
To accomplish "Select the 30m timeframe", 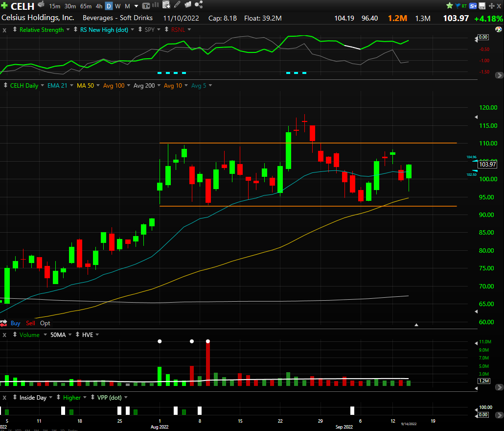I will (70, 6).
